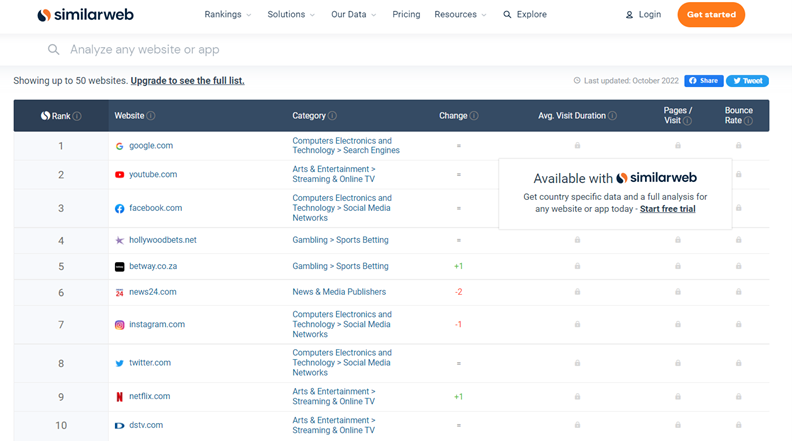This screenshot has height=441, width=792.
Task: Open news24.com website link
Action: [153, 292]
